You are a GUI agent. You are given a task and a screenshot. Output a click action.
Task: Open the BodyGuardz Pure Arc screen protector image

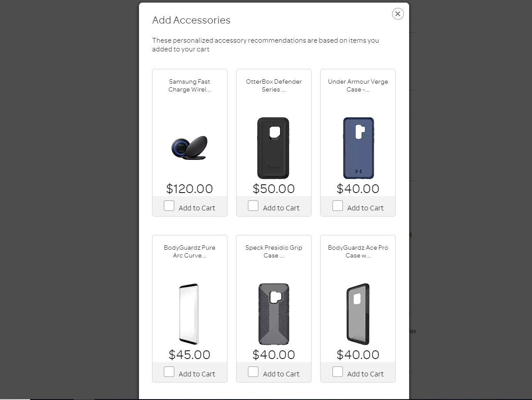tap(189, 314)
